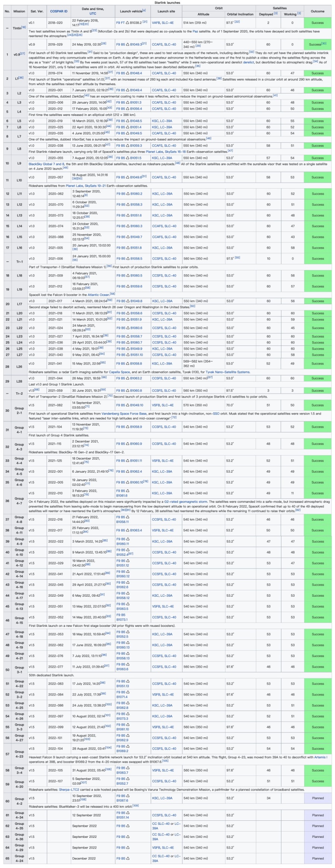
Task: Click footnote [a] beside Launch vehicle header
Action: click(x=144, y=10)
